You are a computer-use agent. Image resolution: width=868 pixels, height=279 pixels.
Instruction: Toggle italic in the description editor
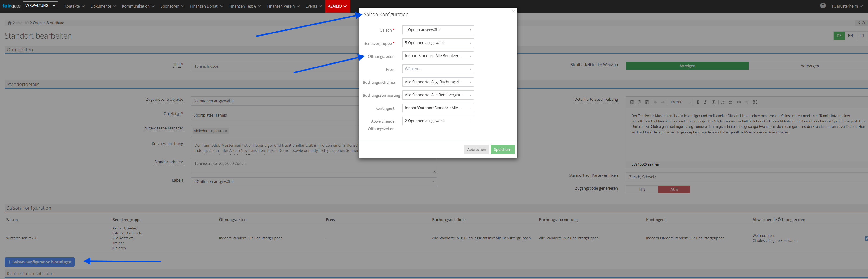(x=705, y=102)
